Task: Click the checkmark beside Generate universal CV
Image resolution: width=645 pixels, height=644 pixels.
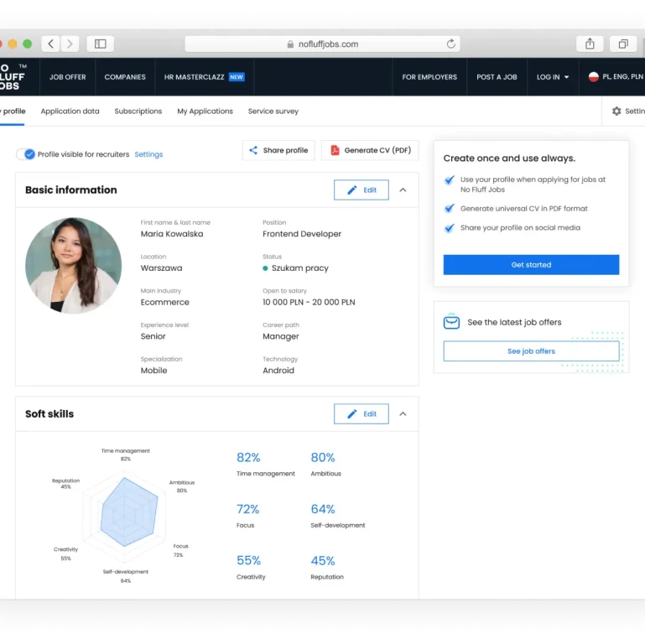Action: click(450, 209)
